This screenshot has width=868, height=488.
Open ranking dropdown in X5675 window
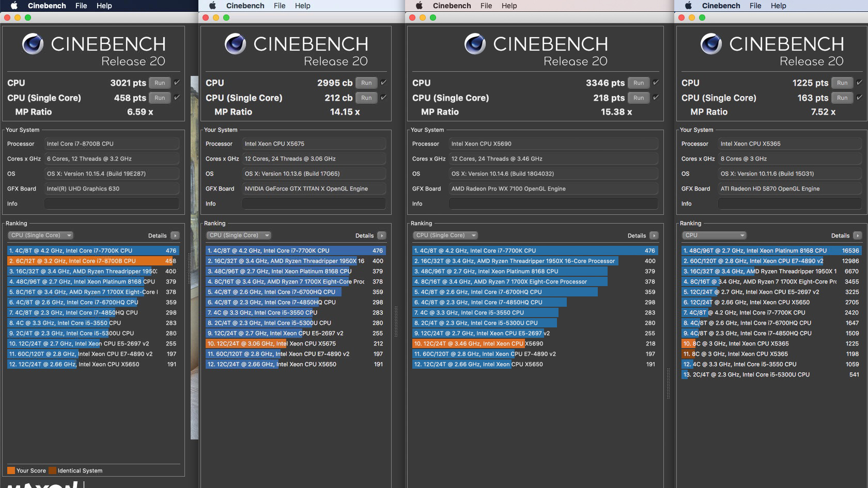click(x=239, y=235)
